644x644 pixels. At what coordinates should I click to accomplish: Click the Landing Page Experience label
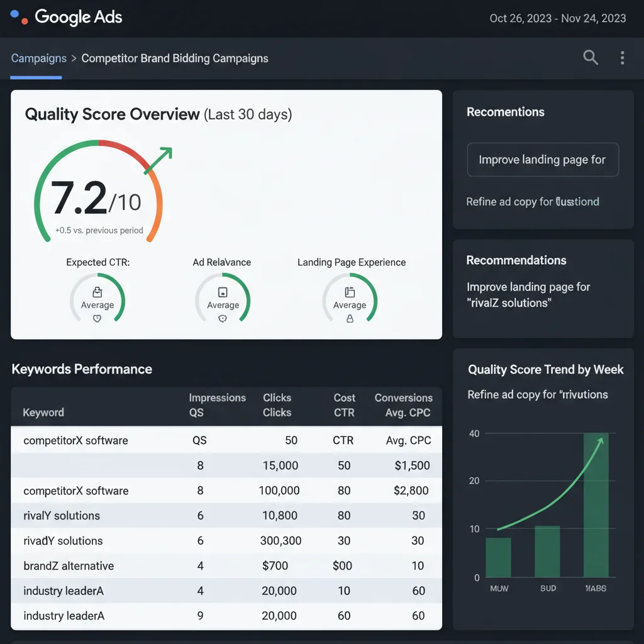352,262
